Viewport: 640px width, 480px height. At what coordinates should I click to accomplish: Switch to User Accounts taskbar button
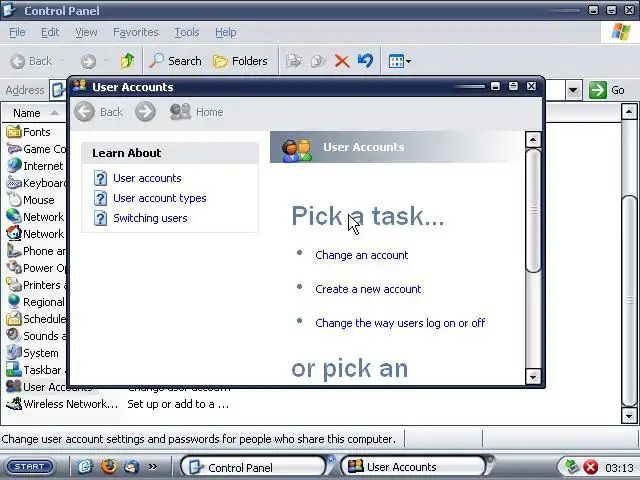click(413, 467)
